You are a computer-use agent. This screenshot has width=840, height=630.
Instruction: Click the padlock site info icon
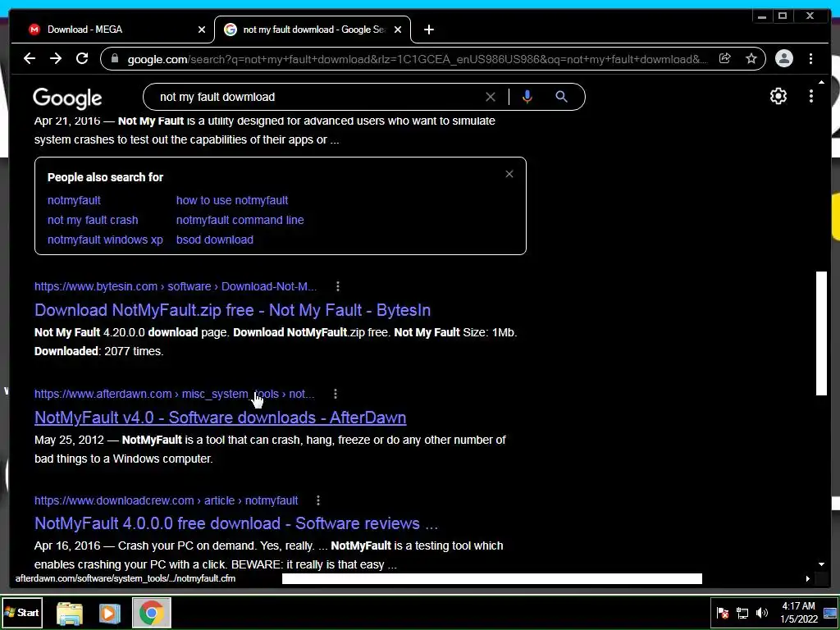[x=114, y=58]
